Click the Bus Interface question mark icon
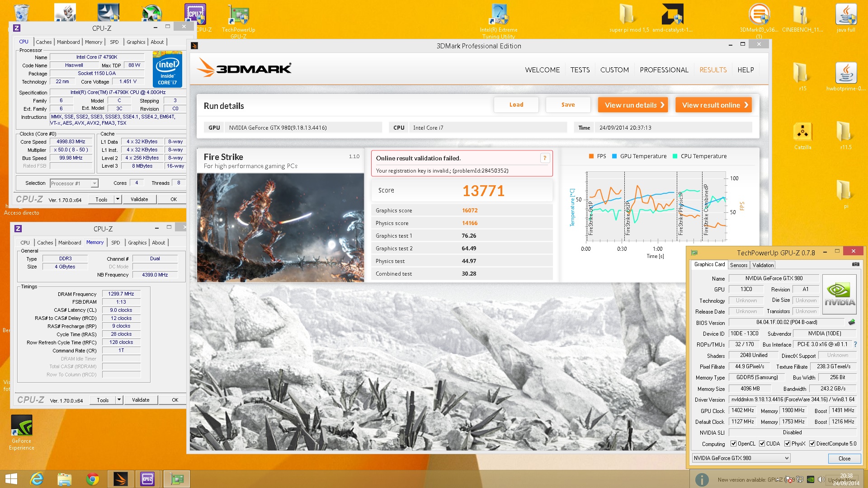868x488 pixels. click(855, 344)
